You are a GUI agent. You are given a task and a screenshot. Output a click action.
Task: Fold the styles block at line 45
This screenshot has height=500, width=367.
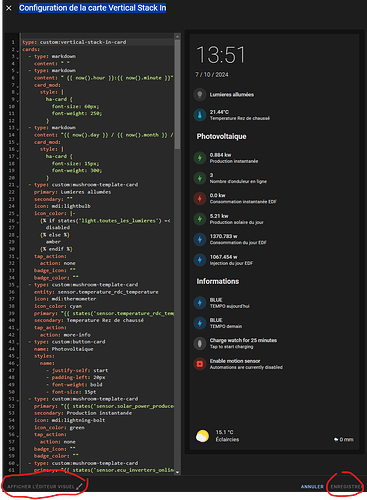pos(17,357)
